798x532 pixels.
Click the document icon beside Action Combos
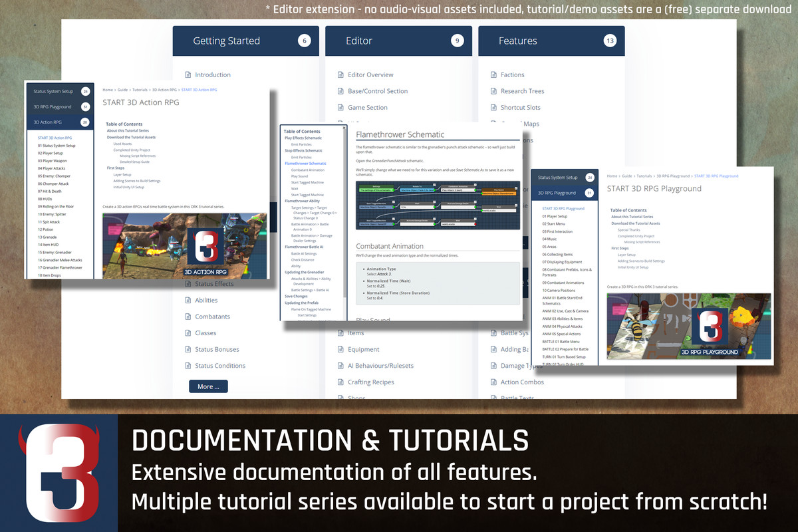[x=493, y=382]
